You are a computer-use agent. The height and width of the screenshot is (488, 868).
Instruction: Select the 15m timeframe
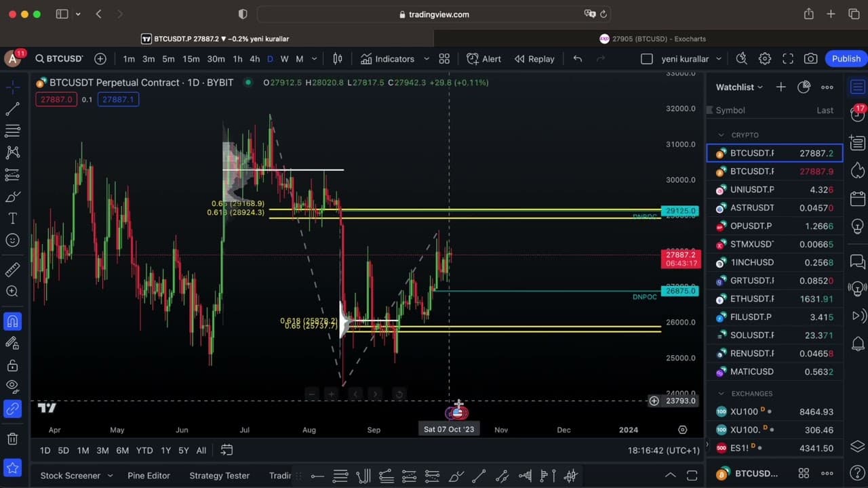pos(191,59)
